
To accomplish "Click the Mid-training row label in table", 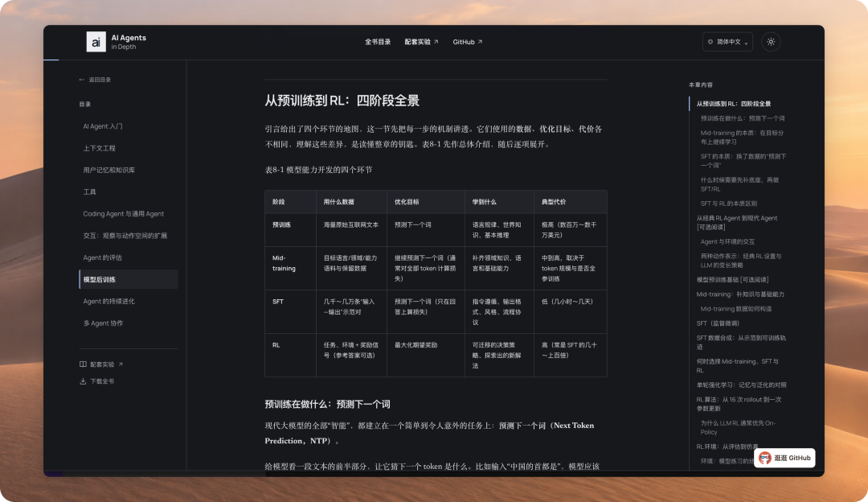I will point(284,262).
